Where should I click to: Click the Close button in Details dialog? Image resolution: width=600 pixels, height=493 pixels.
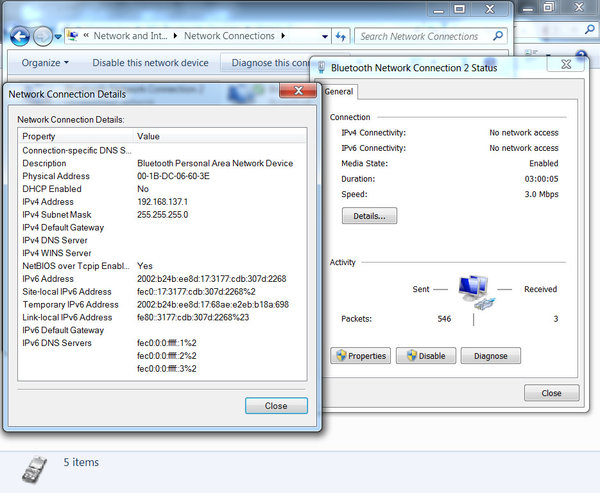tap(276, 406)
